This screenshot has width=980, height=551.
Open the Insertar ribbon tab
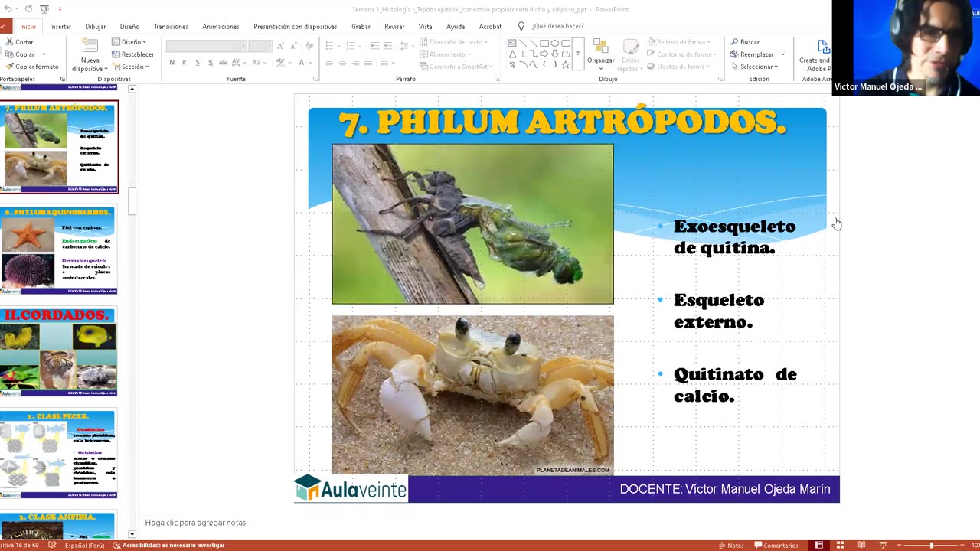pos(60,26)
